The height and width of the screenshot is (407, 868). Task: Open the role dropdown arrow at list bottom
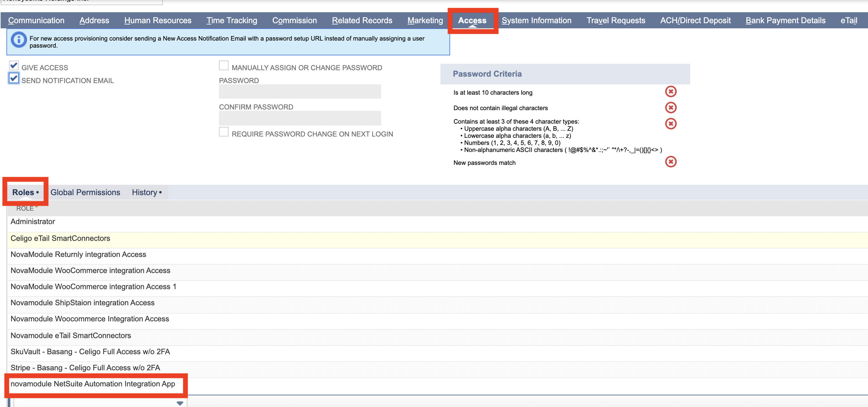tap(180, 403)
